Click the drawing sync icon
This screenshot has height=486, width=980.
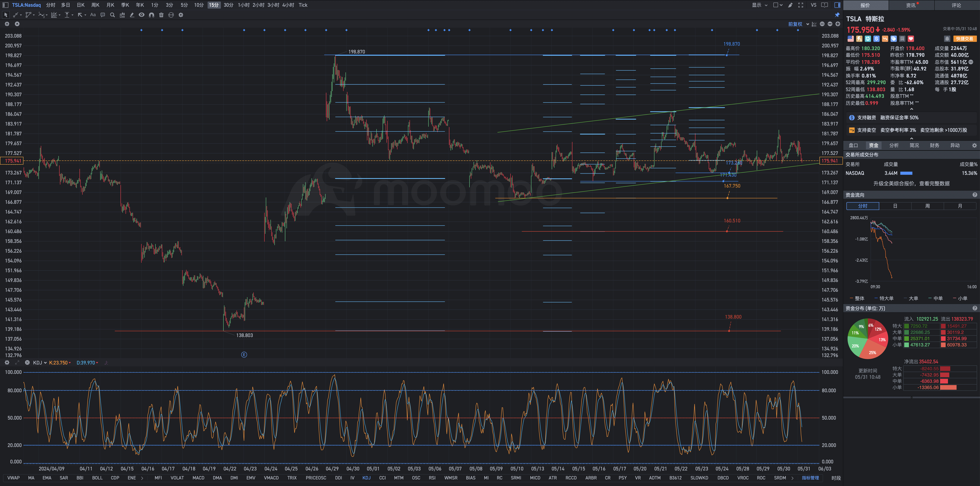coord(171,15)
